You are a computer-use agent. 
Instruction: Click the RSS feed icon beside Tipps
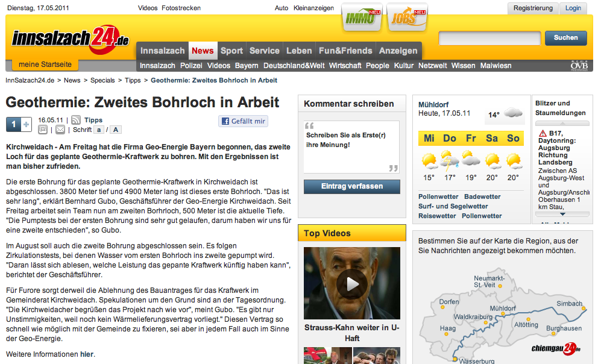[x=76, y=120]
